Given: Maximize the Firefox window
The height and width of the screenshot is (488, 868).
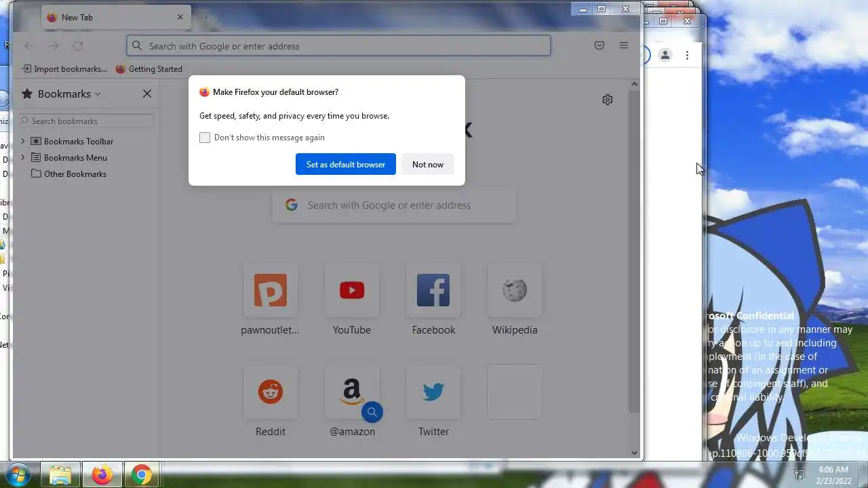Looking at the screenshot, I should click(601, 9).
